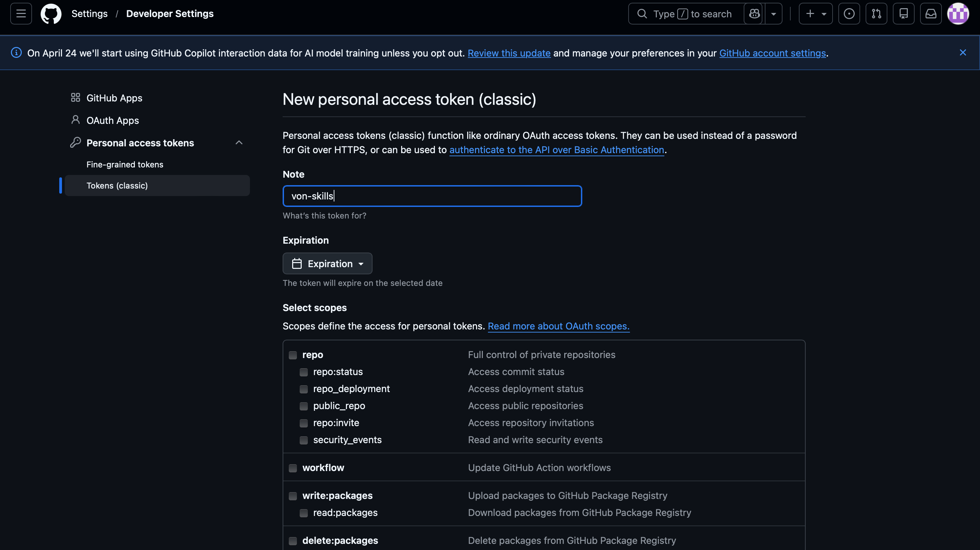Open the Issues icon in header
This screenshot has height=550, width=980.
[849, 14]
